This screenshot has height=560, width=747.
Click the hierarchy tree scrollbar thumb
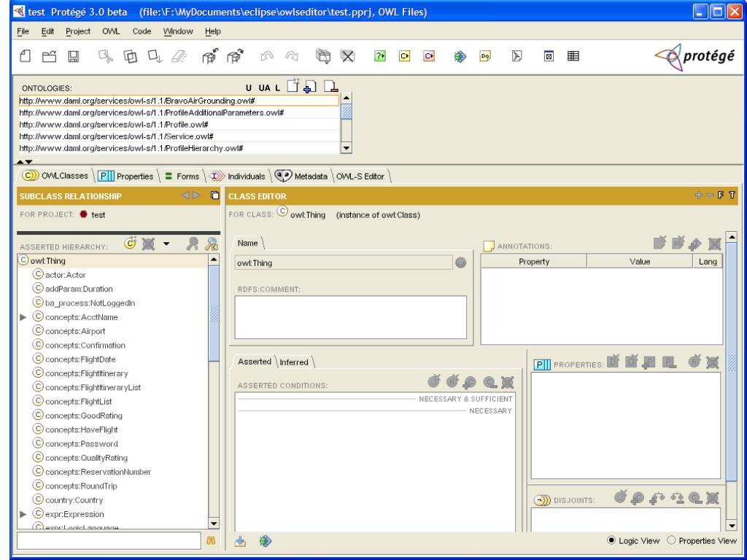pyautogui.click(x=214, y=315)
